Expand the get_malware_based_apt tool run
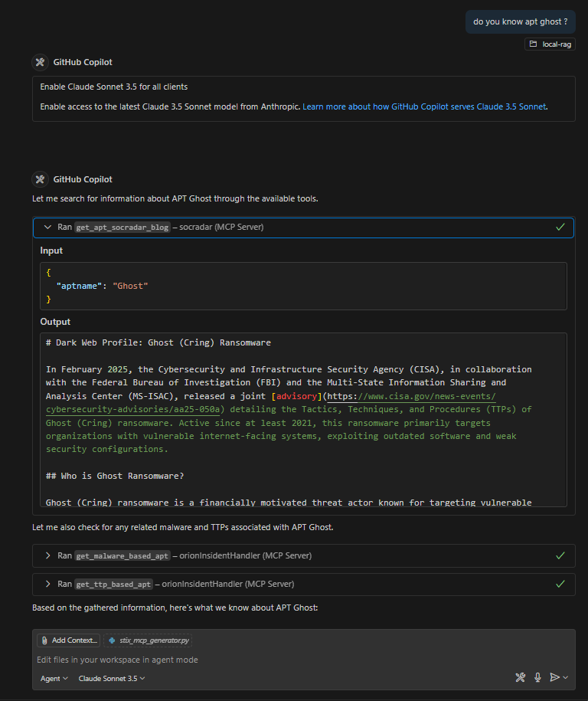This screenshot has height=701, width=588. pos(47,555)
